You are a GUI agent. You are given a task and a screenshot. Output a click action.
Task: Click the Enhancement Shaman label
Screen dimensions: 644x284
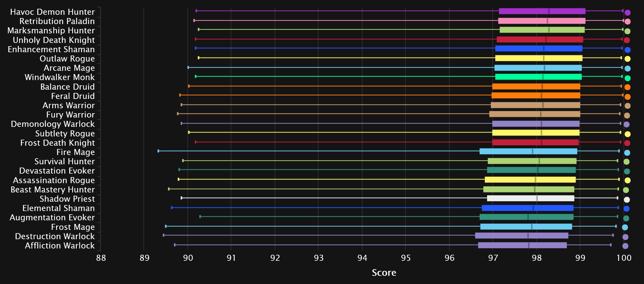(x=51, y=49)
